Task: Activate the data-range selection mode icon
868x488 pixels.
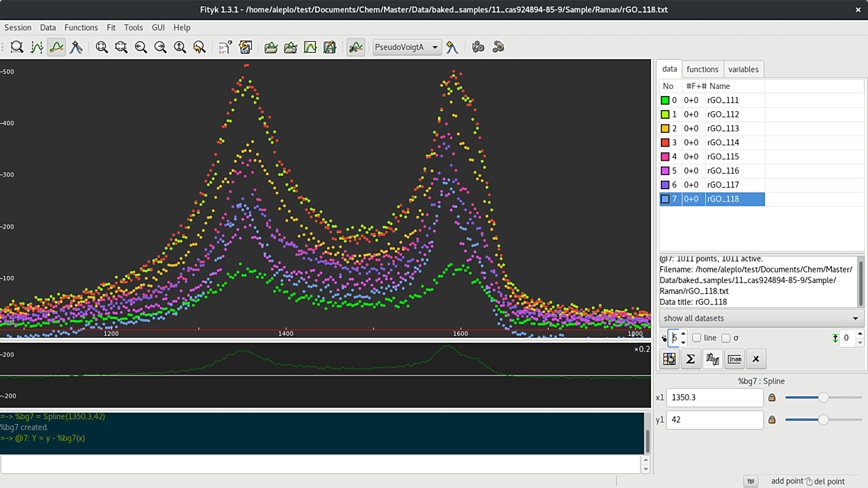Action: pyautogui.click(x=37, y=47)
